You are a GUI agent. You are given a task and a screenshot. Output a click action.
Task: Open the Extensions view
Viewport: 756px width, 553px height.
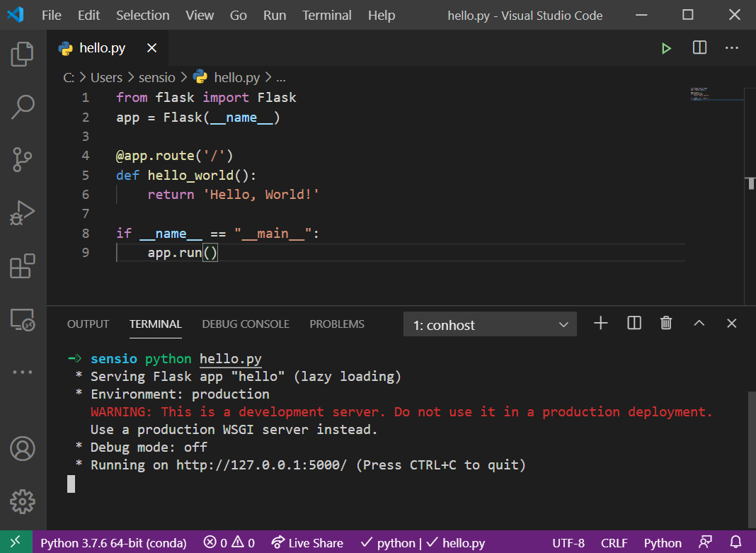(x=22, y=266)
